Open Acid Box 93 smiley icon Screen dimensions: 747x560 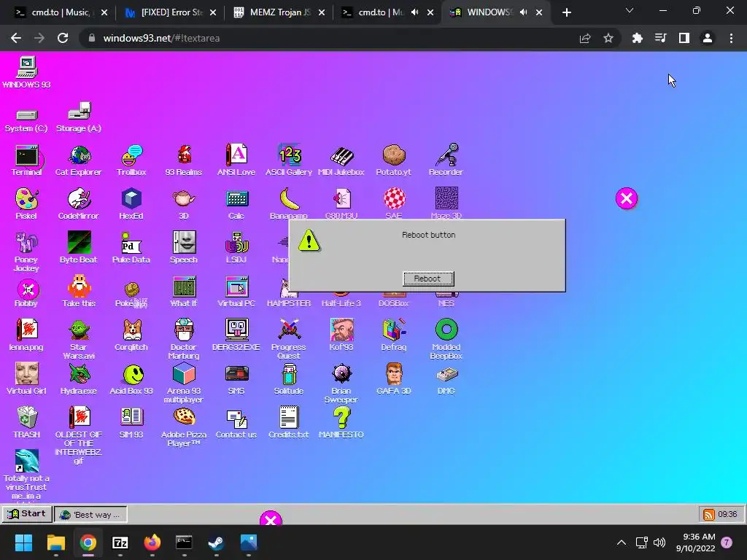pyautogui.click(x=133, y=375)
